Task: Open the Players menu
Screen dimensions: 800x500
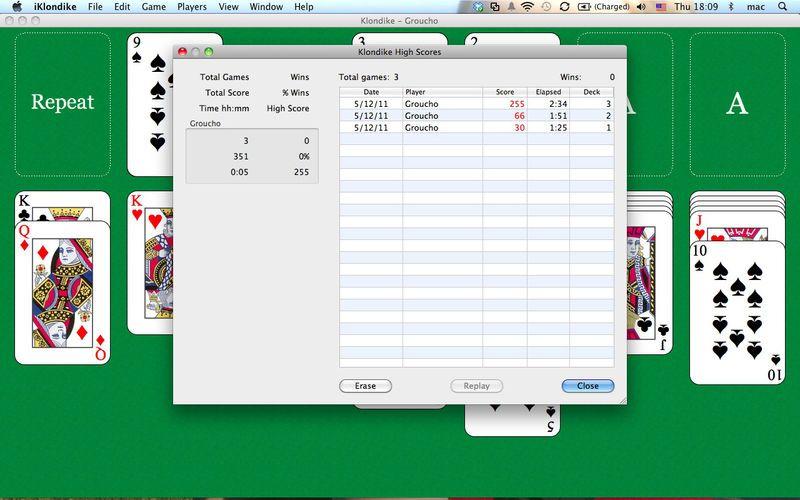Action: tap(192, 7)
